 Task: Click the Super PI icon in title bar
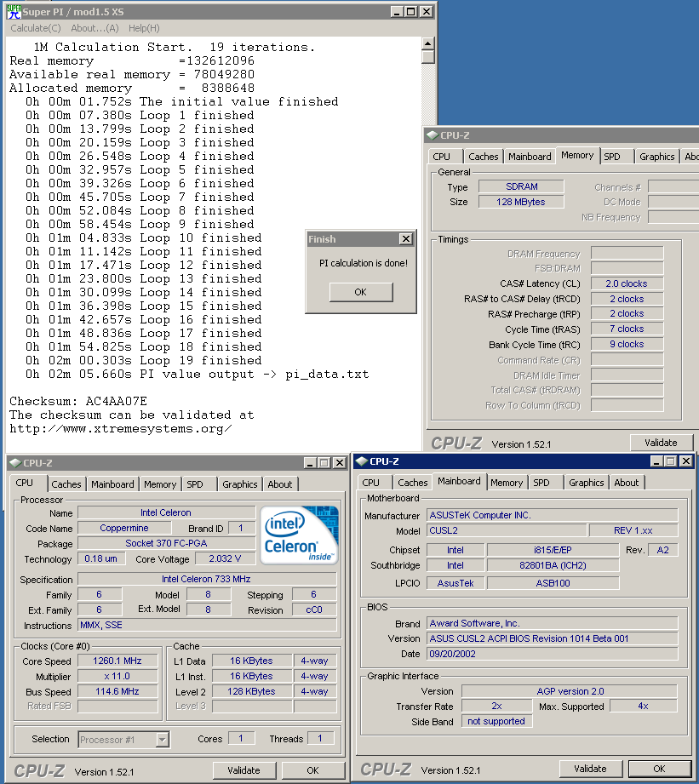pos(14,11)
